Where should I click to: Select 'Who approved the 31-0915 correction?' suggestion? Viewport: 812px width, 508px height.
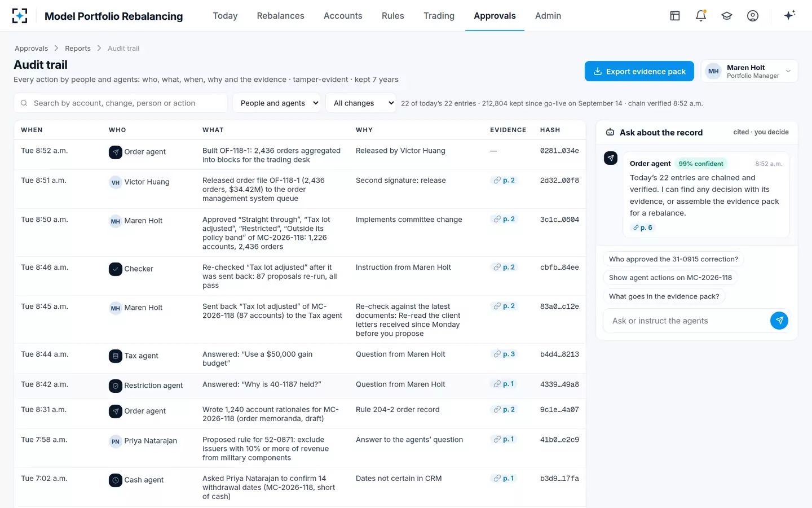coord(673,259)
